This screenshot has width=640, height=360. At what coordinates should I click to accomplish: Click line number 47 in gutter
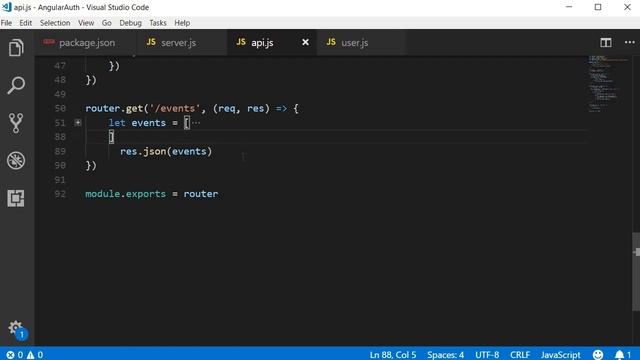click(x=60, y=66)
